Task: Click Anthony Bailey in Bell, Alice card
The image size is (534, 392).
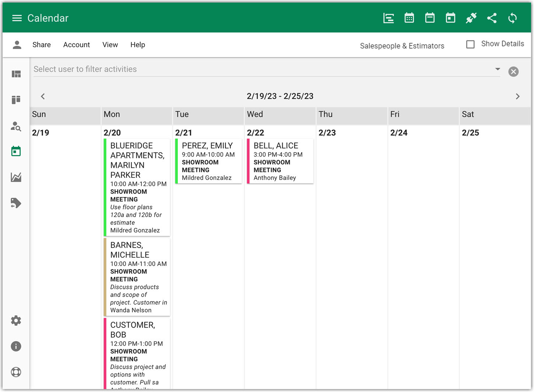Action: point(275,178)
